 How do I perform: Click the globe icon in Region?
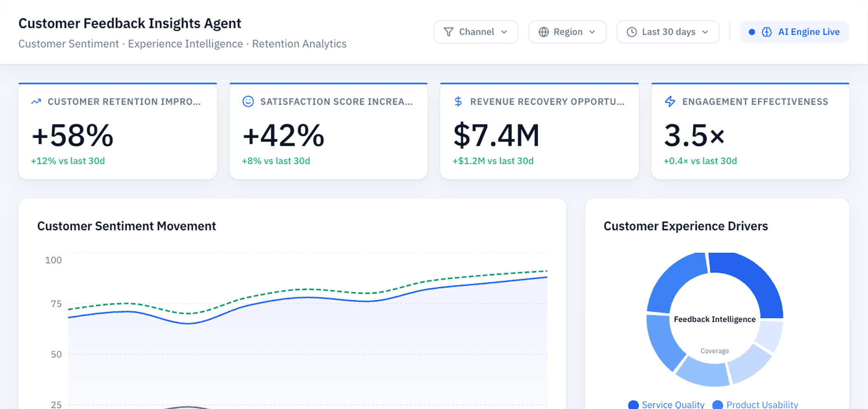pyautogui.click(x=544, y=32)
